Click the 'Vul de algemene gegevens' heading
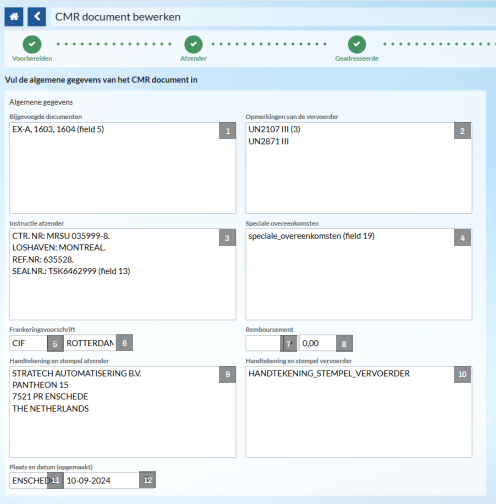This screenshot has height=504, width=496. point(101,80)
